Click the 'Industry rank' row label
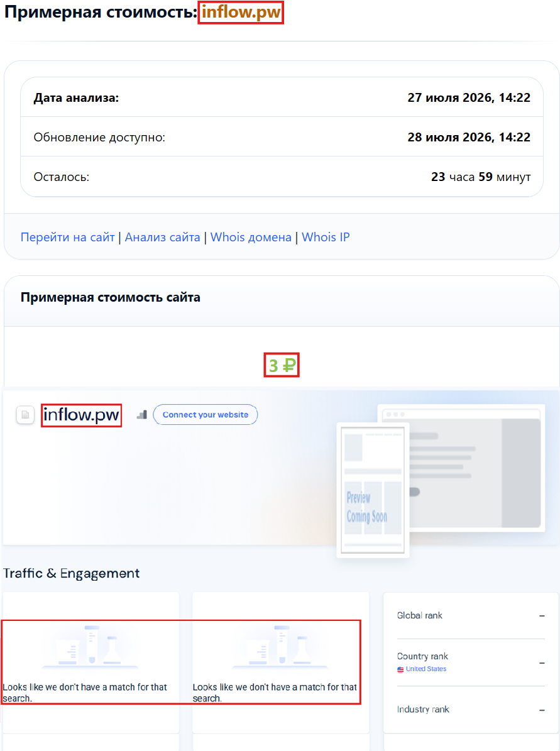This screenshot has height=751, width=560. pyautogui.click(x=423, y=710)
